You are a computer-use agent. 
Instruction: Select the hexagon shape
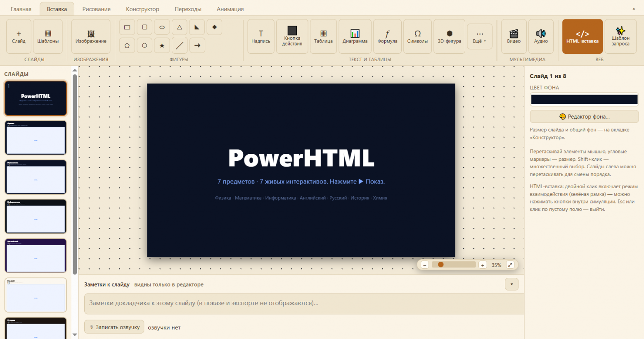click(x=144, y=45)
